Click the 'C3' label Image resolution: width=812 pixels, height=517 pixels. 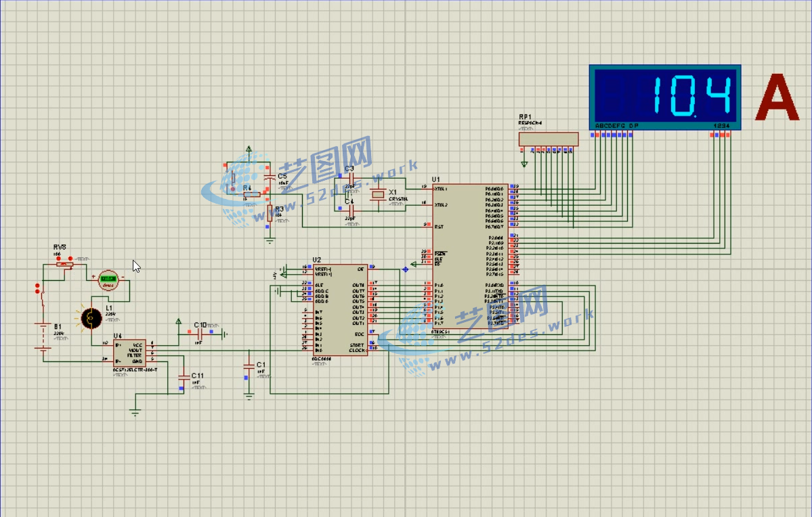[349, 168]
